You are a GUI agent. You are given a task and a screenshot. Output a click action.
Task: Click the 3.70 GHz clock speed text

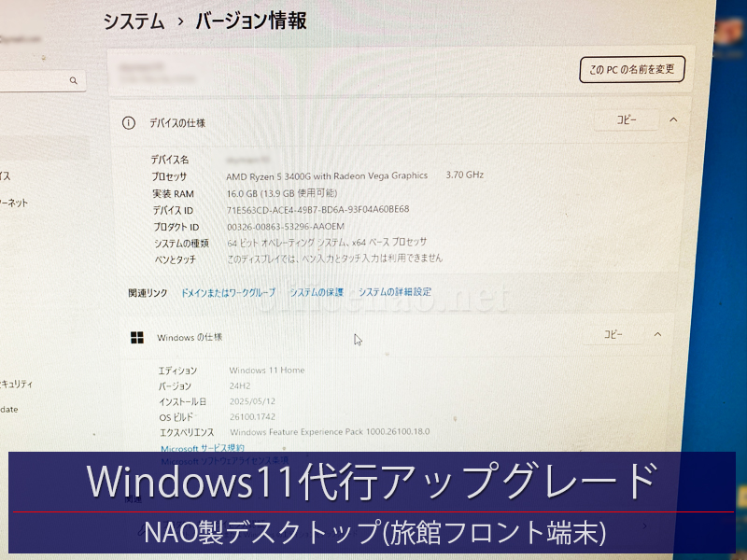click(x=464, y=175)
